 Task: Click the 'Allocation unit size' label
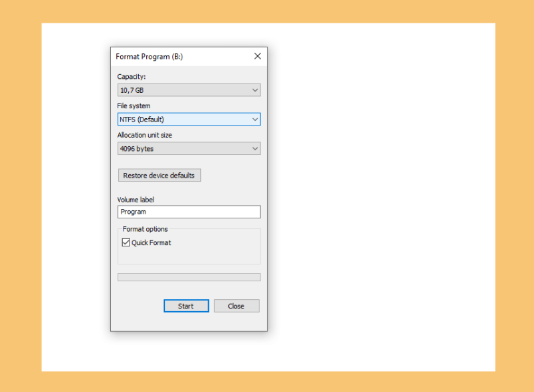pos(145,135)
